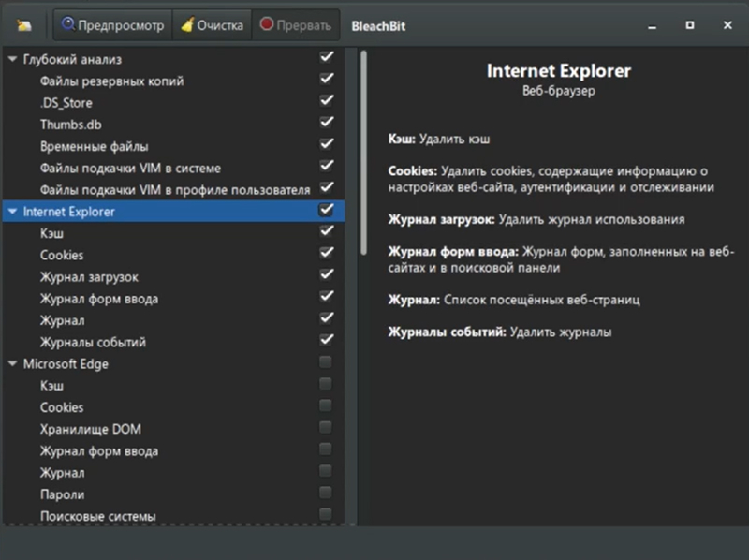Click the red Прервать stop icon
The height and width of the screenshot is (560, 749).
[267, 24]
